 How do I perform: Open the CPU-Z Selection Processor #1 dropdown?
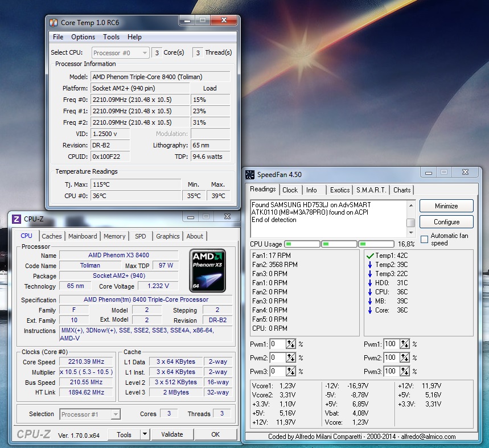(x=90, y=414)
